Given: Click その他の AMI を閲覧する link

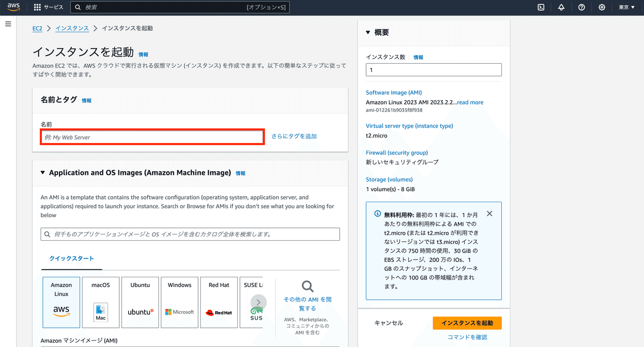Looking at the screenshot, I should [308, 304].
